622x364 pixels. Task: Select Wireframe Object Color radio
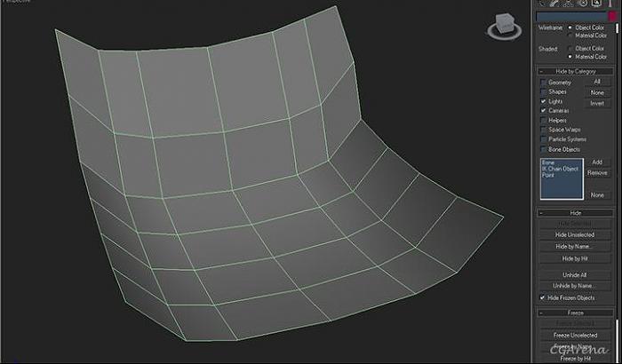570,28
